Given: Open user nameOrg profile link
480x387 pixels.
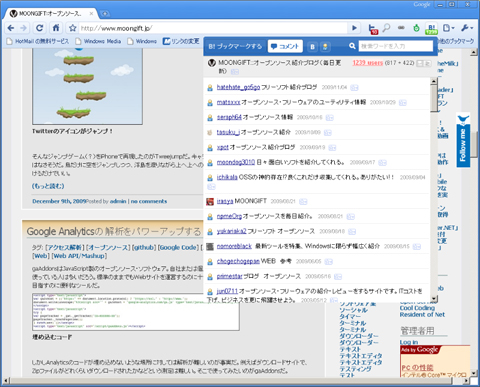Looking at the screenshot, I should [x=229, y=216].
